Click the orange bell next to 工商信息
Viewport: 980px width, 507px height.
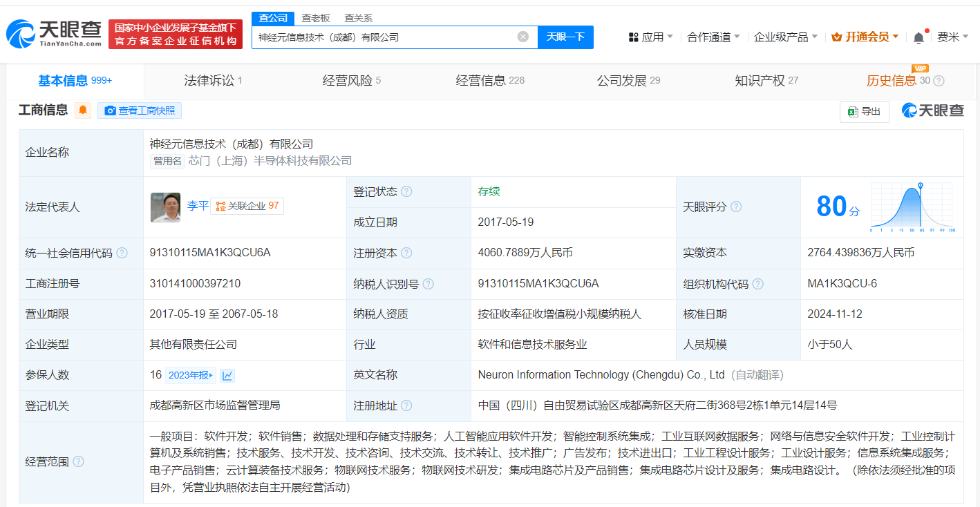(x=83, y=110)
